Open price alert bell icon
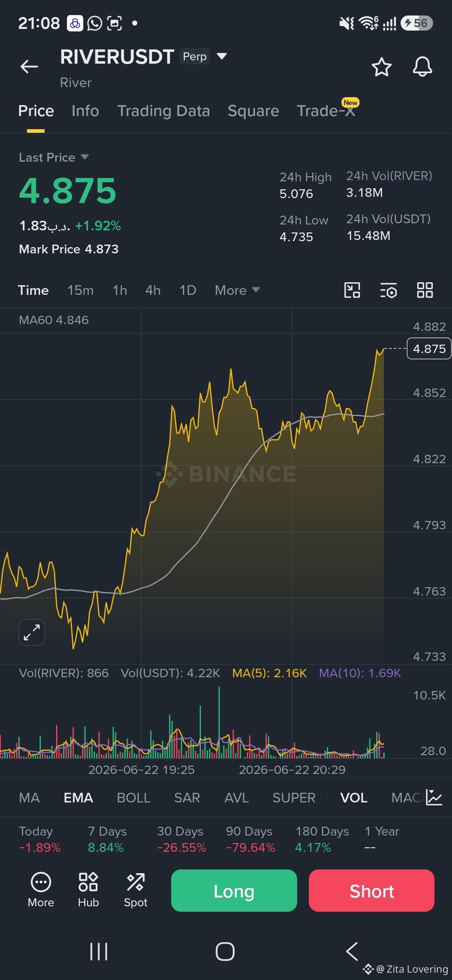This screenshot has height=980, width=452. pyautogui.click(x=422, y=67)
